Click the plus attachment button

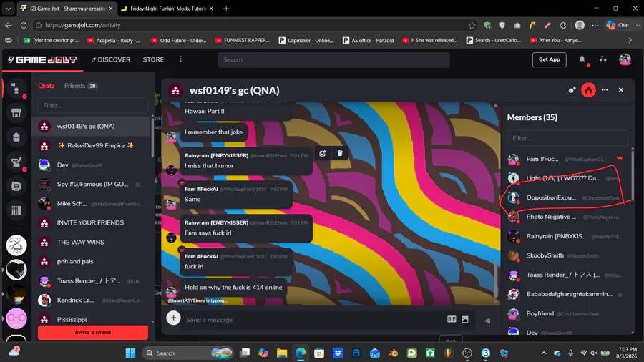(x=173, y=318)
